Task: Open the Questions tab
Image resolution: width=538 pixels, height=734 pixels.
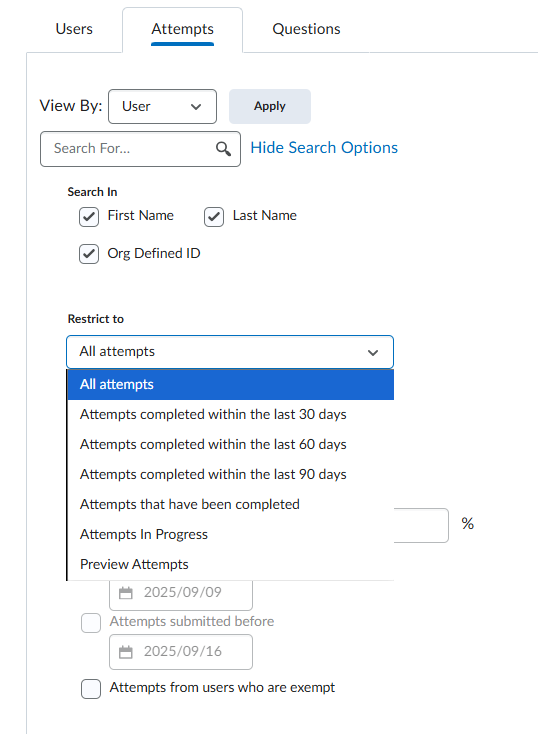Action: coord(306,29)
